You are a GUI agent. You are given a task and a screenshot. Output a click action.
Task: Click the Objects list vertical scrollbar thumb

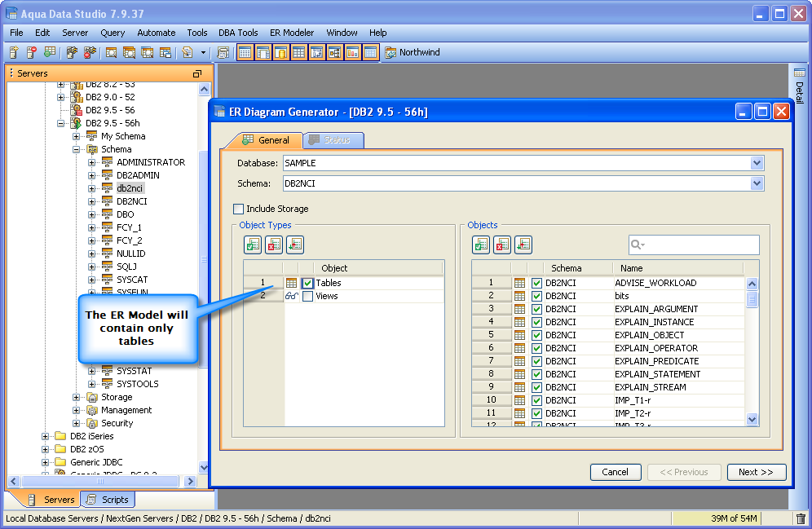[752, 299]
